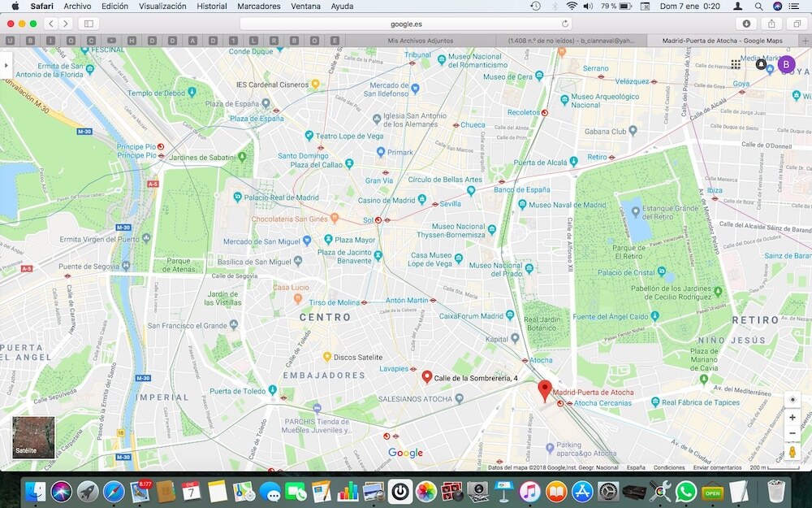The image size is (812, 508).
Task: Reload the page in Safari address bar
Action: tap(565, 24)
